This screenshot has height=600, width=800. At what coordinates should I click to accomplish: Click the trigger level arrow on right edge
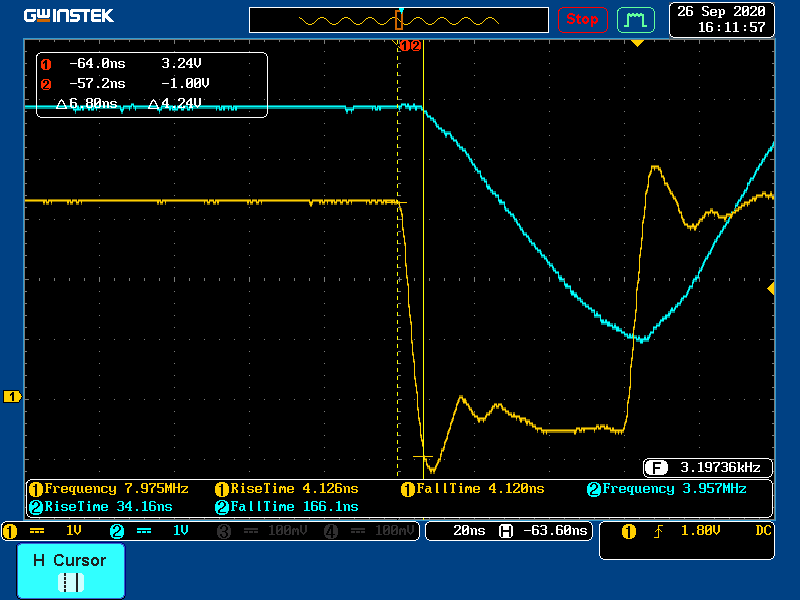[x=770, y=288]
